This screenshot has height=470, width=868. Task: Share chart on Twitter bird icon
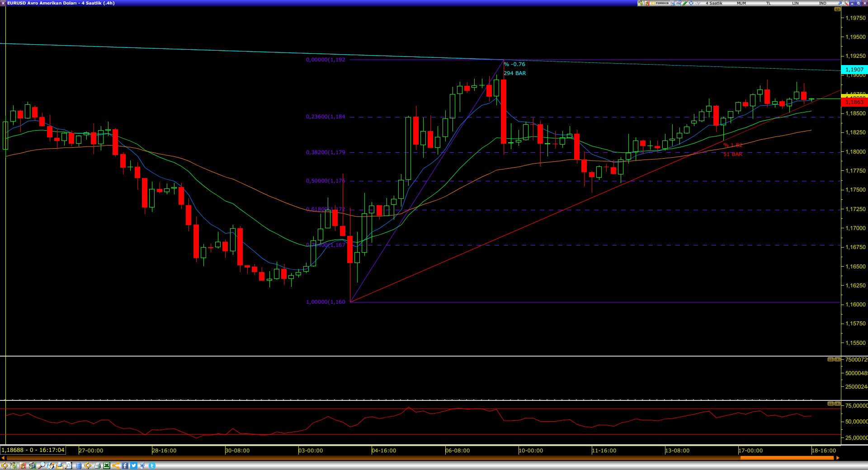134,465
